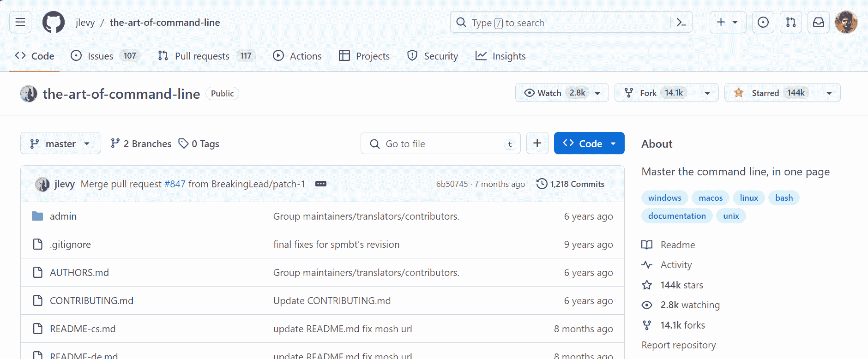
Task: Switch to the Code tab
Action: tap(35, 56)
